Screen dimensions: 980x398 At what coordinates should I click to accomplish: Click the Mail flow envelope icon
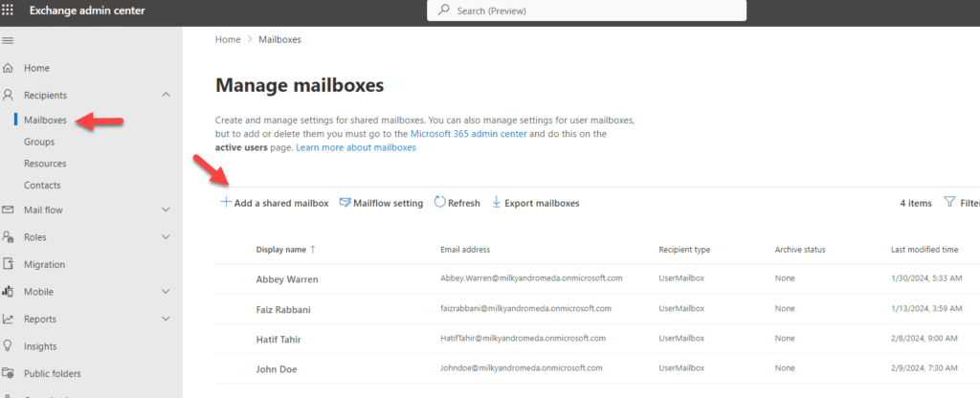tap(8, 210)
